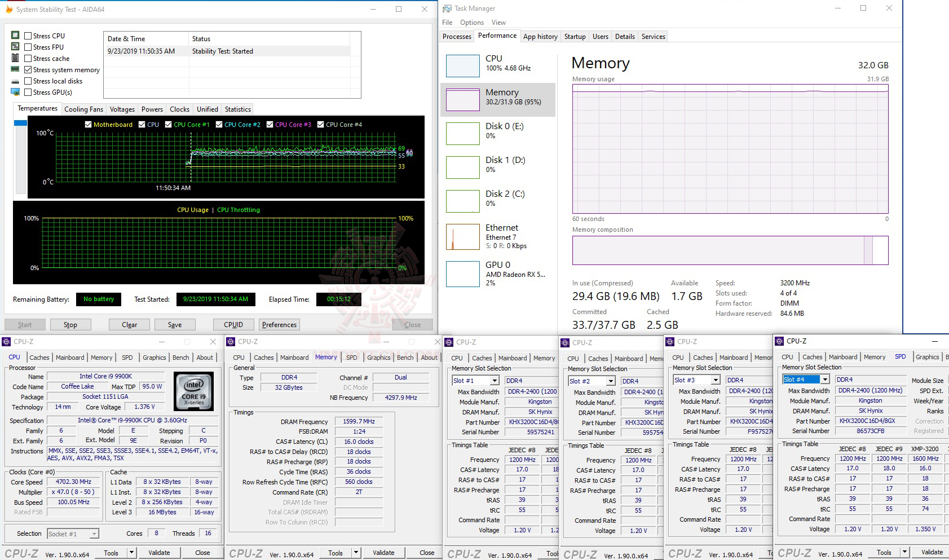The image size is (949, 560).
Task: Click the Memory composition bar in Task Manager
Action: (x=730, y=250)
